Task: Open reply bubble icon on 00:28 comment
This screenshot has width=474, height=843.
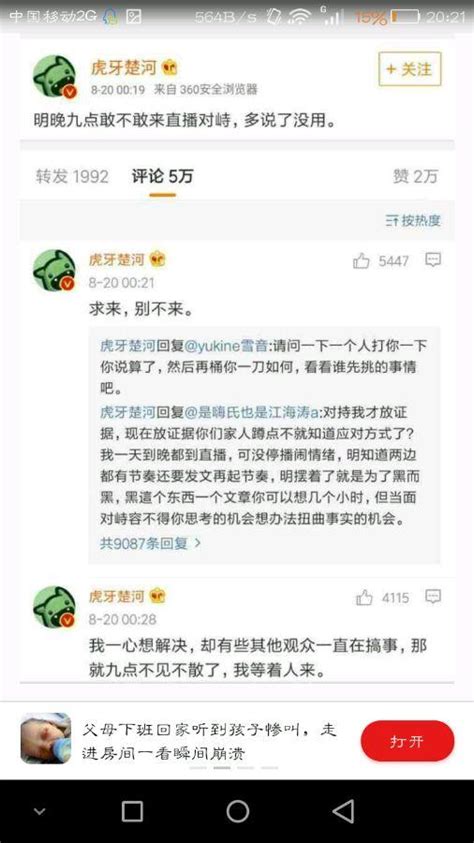Action: 433,596
